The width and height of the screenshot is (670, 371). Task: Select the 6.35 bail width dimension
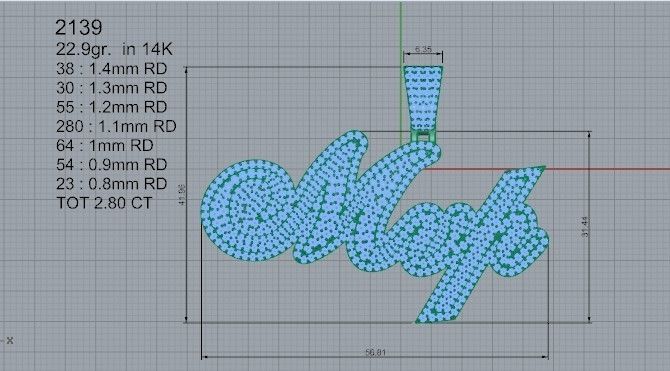click(x=423, y=50)
